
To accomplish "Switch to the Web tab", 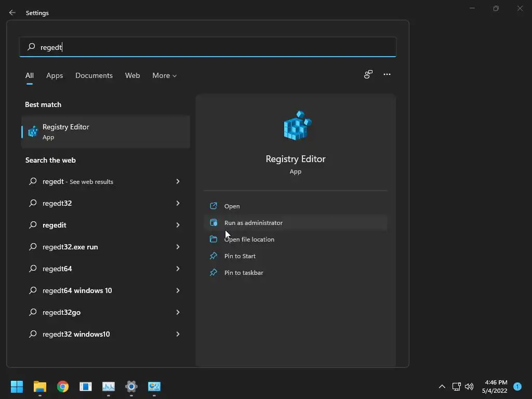I will point(132,75).
